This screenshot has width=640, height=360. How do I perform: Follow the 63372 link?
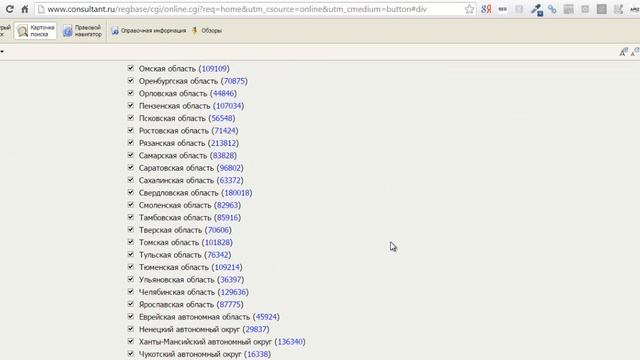click(230, 180)
